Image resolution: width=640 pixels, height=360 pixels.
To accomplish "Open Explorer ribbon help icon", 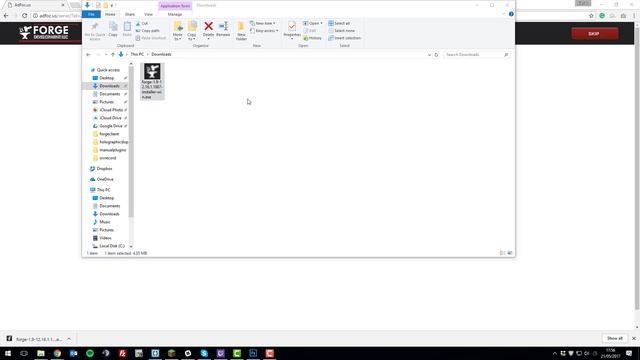I will click(x=511, y=14).
